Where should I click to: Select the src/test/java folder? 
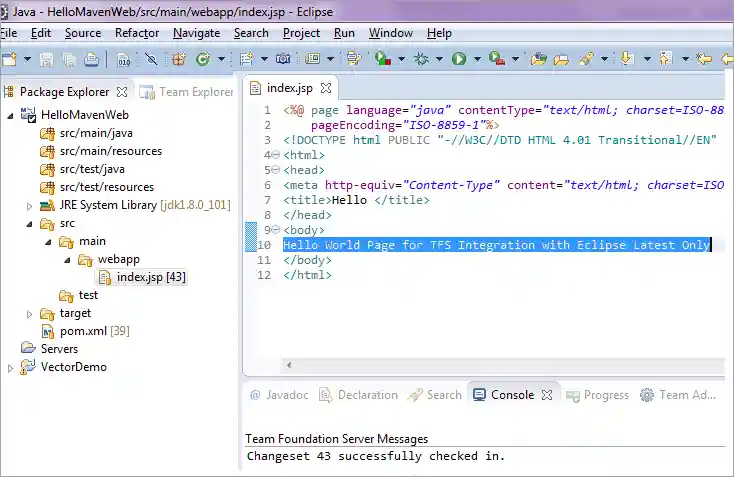click(x=82, y=169)
